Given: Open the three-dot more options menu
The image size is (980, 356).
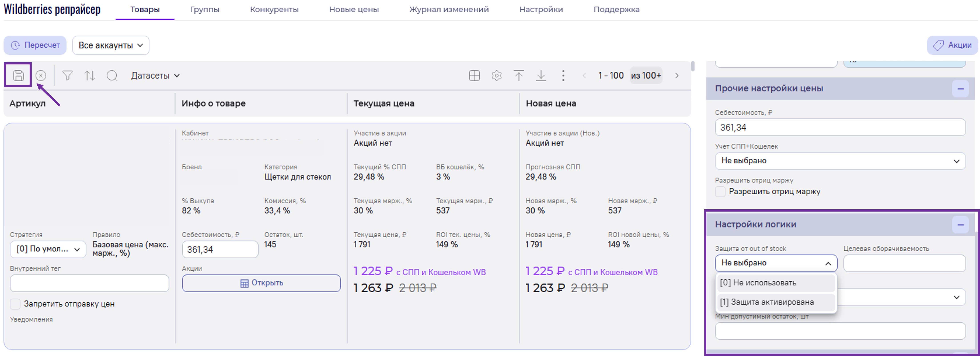Looking at the screenshot, I should coord(563,76).
